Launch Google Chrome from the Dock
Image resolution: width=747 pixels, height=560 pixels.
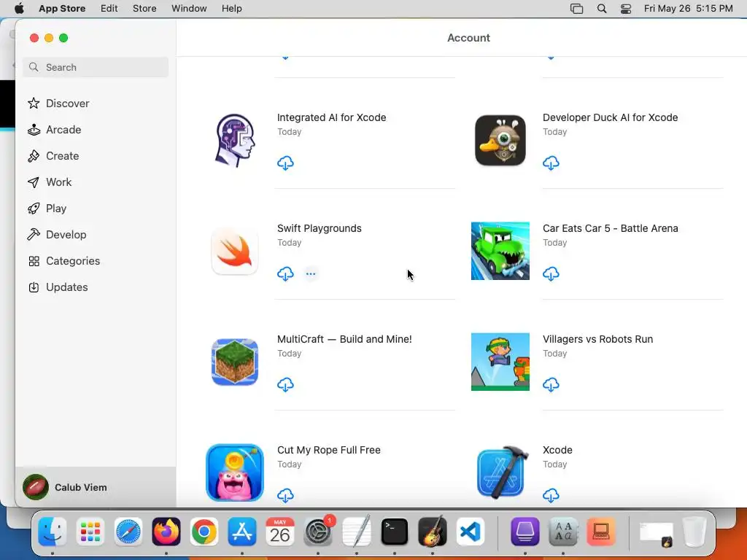[x=204, y=532]
